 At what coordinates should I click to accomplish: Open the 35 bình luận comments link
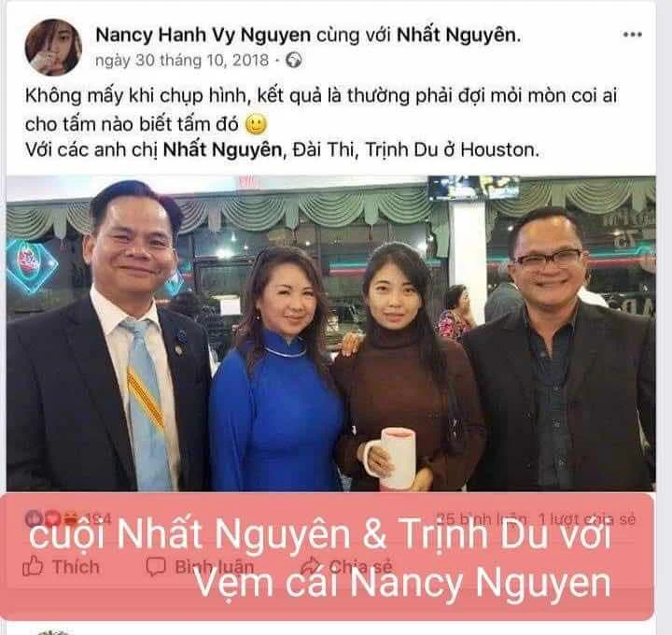(482, 519)
